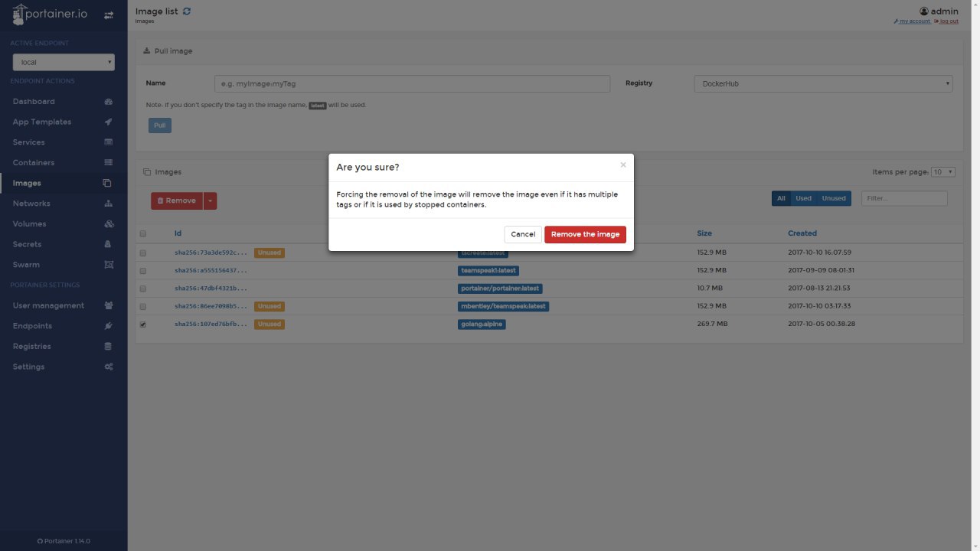
Task: Check the sha256:47dbf4321b image row checkbox
Action: [x=142, y=289]
